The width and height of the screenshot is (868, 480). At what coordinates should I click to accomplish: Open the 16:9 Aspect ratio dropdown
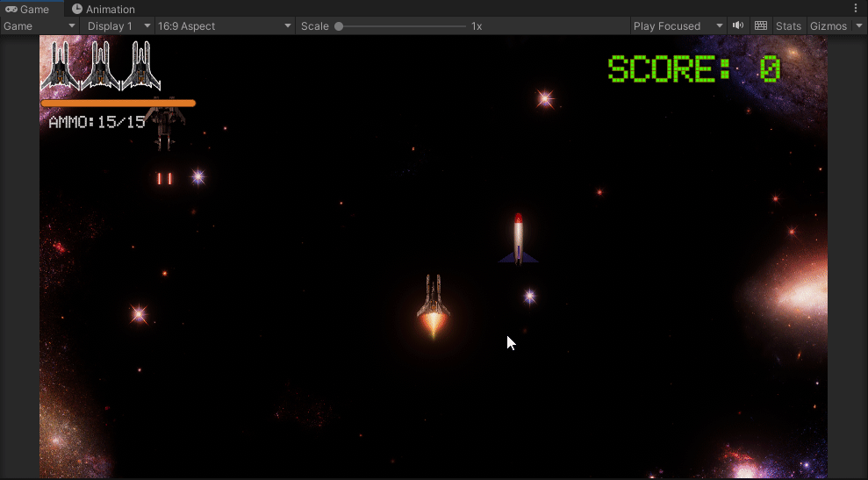(x=224, y=26)
